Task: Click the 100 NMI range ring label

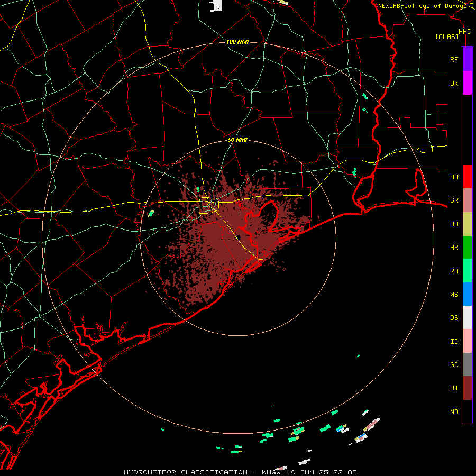Action: coord(237,42)
